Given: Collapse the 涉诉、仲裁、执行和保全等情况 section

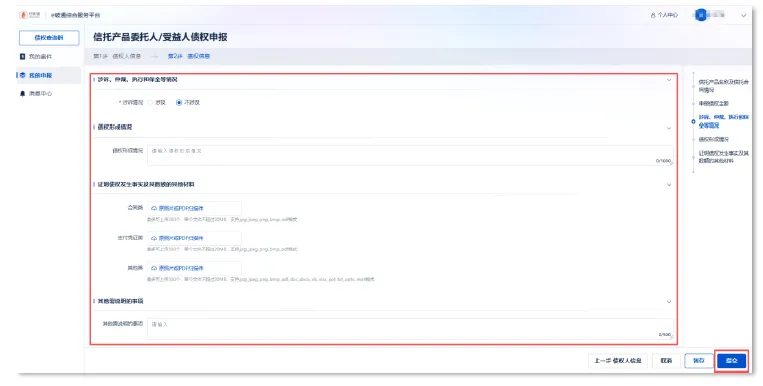Looking at the screenshot, I should (669, 80).
